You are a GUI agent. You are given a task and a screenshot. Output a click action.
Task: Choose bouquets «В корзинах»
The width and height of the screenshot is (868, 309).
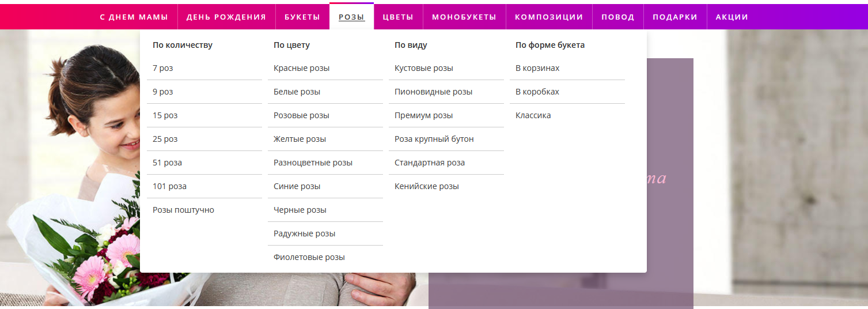click(537, 68)
